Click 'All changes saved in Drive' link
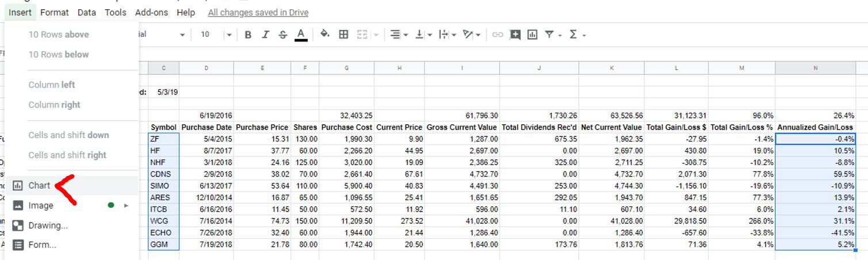 [x=258, y=12]
